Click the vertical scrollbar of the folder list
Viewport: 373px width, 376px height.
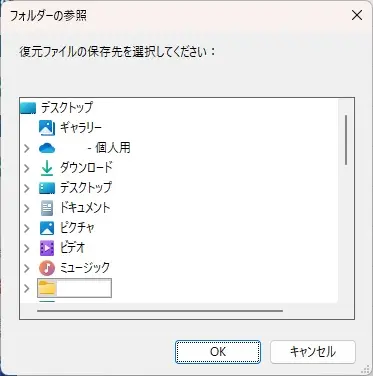(x=346, y=140)
